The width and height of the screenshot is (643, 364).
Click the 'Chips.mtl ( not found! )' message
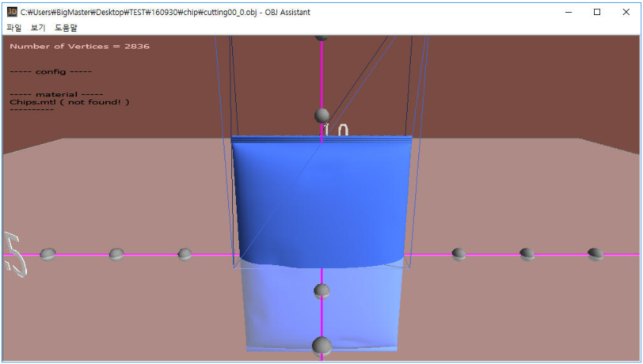70,102
